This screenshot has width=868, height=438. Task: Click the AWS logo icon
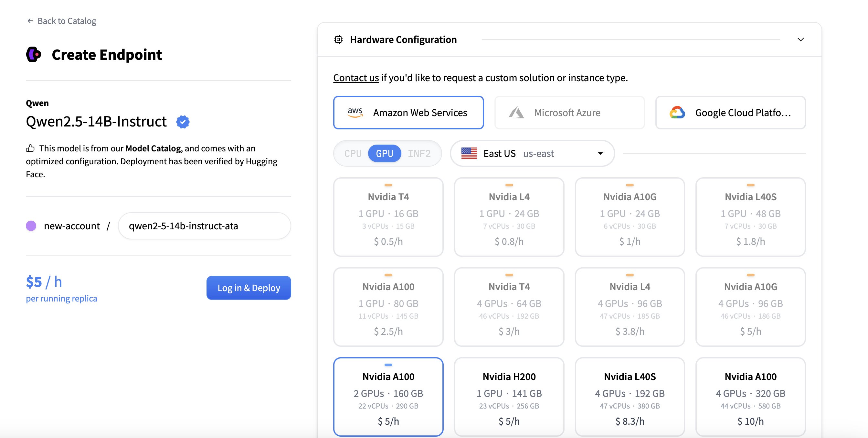(355, 113)
